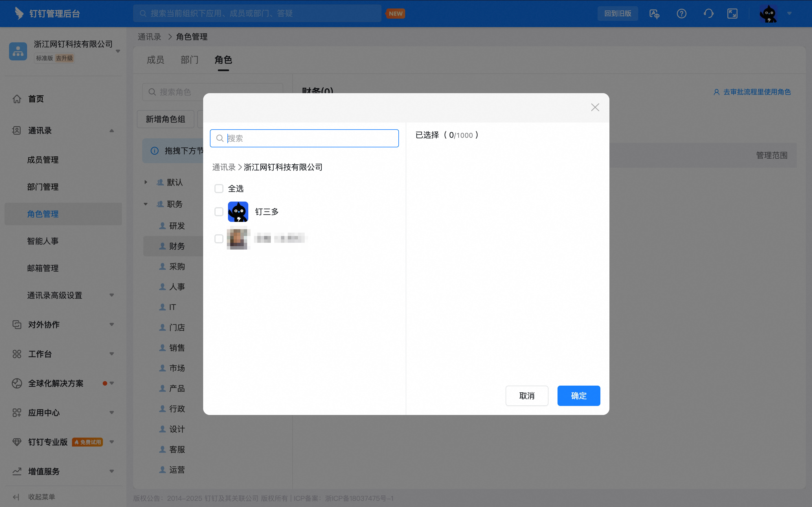Open the account dropdown arrow by avatar

(789, 14)
